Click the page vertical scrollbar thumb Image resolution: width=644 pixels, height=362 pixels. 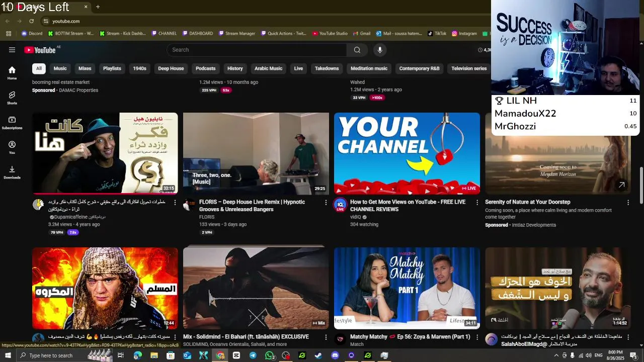pos(641,186)
